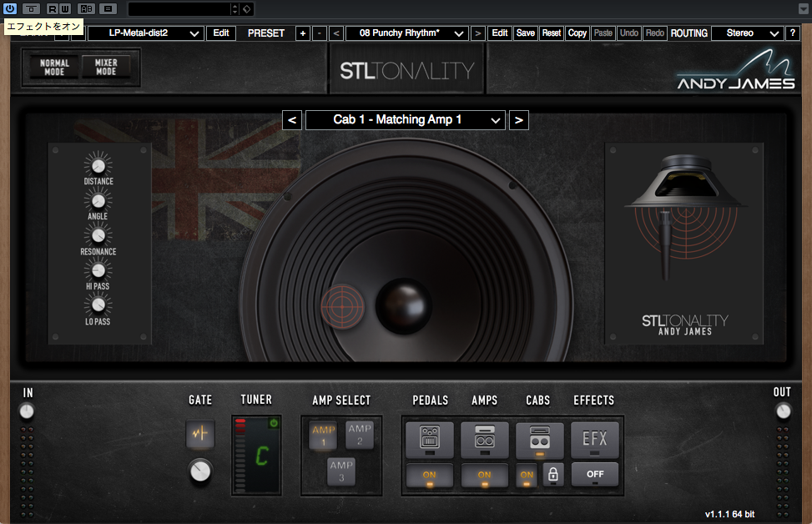Adjust the Angle knob
The height and width of the screenshot is (524, 812).
point(98,201)
